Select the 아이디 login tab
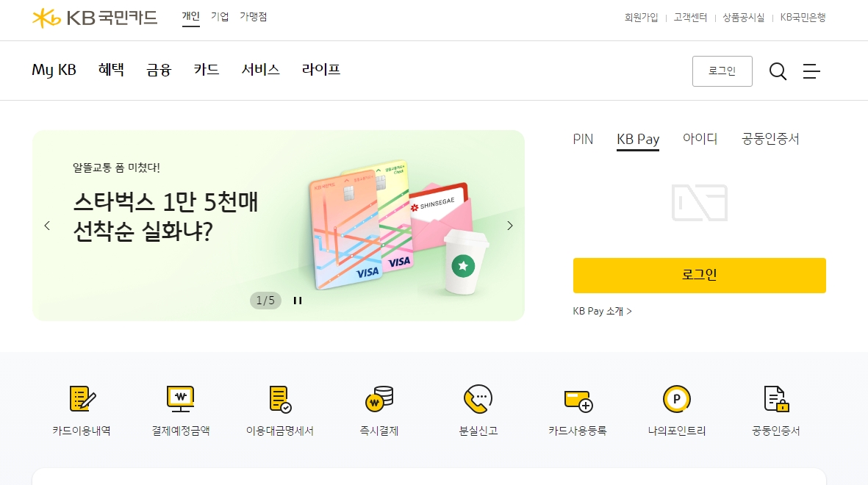The width and height of the screenshot is (868, 485). coord(700,139)
